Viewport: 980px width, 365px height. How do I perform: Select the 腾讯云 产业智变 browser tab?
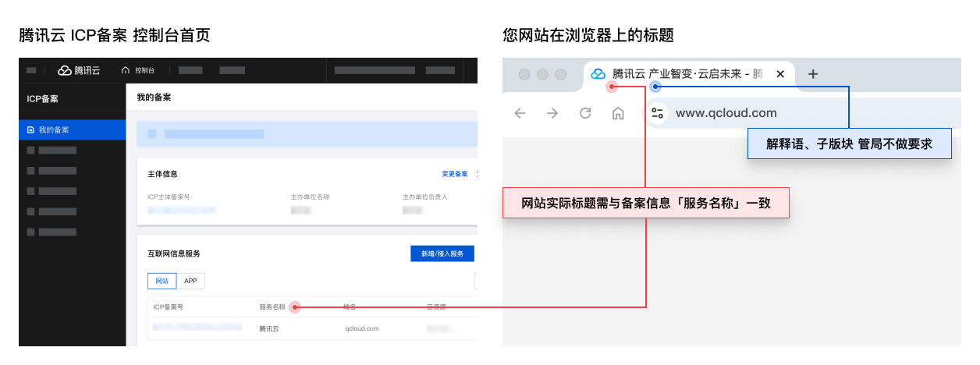(x=690, y=74)
